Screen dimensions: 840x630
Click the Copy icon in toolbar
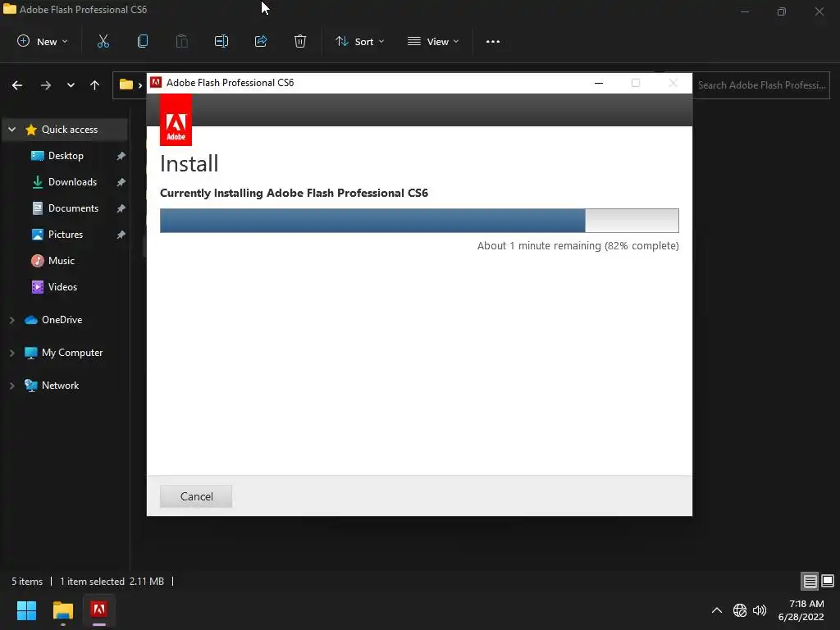pos(143,41)
